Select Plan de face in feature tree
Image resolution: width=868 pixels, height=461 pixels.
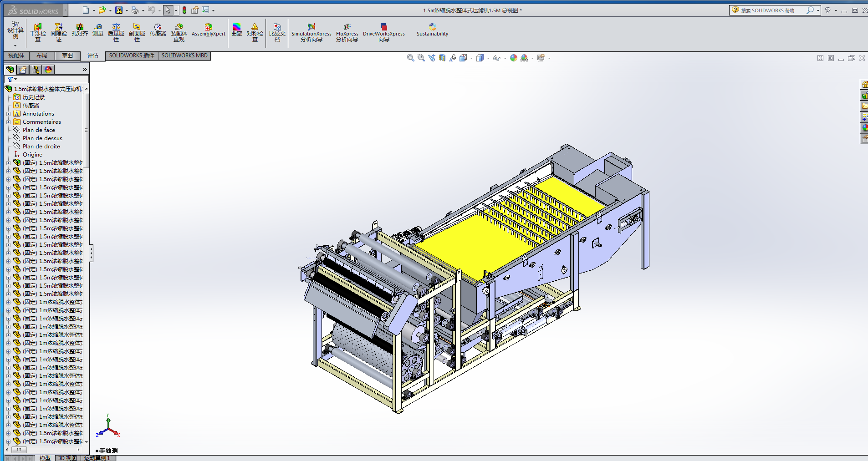39,130
